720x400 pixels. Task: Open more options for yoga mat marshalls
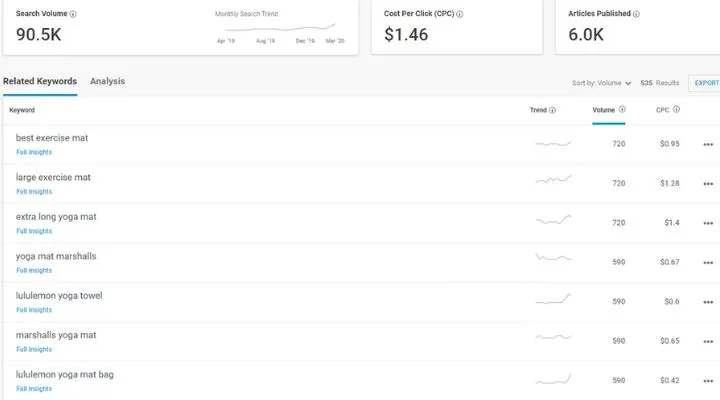[x=708, y=263]
